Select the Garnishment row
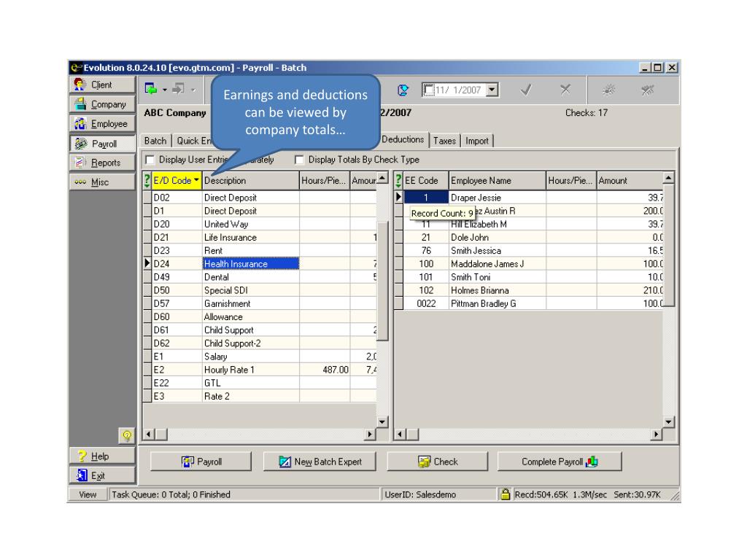The height and width of the screenshot is (560, 747). 260,303
